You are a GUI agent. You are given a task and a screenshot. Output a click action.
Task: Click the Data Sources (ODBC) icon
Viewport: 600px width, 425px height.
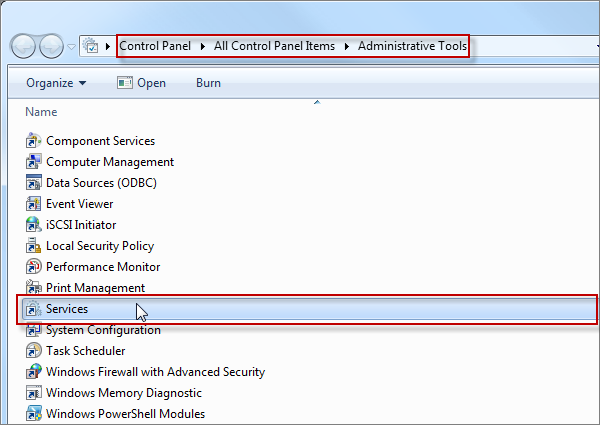(33, 183)
